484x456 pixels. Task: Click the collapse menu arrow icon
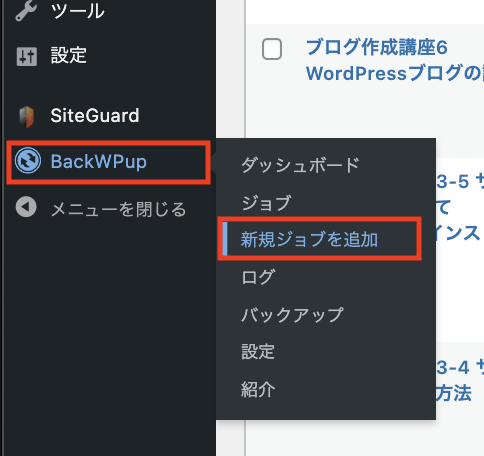tap(26, 207)
